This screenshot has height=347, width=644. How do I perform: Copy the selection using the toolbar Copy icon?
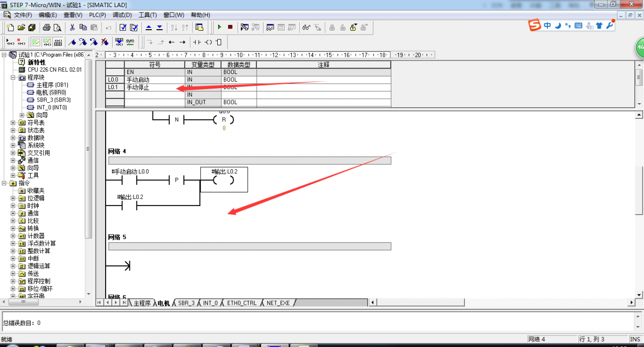[x=83, y=27]
